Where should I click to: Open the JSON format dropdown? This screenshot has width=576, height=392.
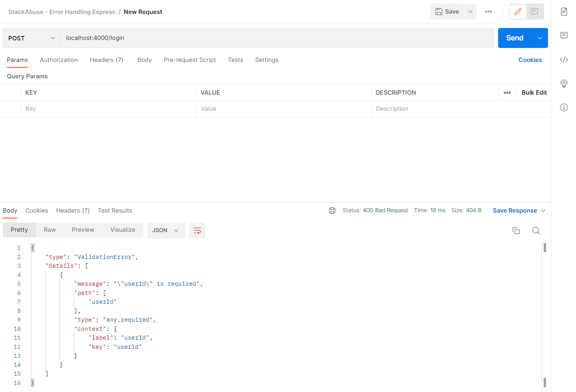(166, 231)
